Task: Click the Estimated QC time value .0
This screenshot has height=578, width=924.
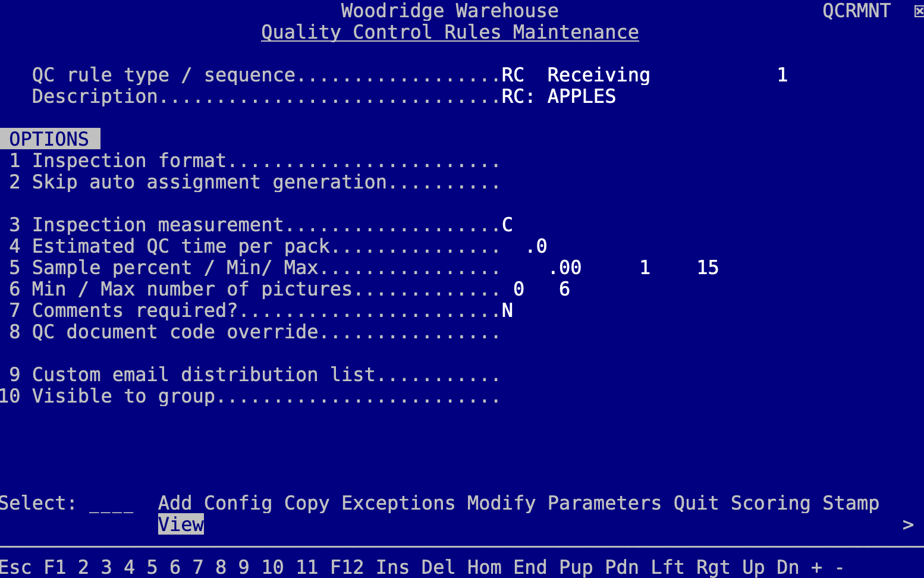Action: point(536,246)
